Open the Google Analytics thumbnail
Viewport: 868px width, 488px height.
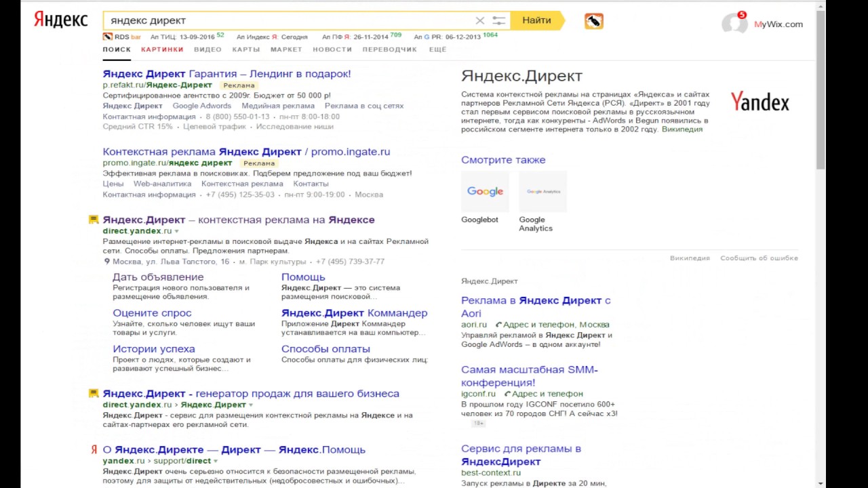[542, 191]
